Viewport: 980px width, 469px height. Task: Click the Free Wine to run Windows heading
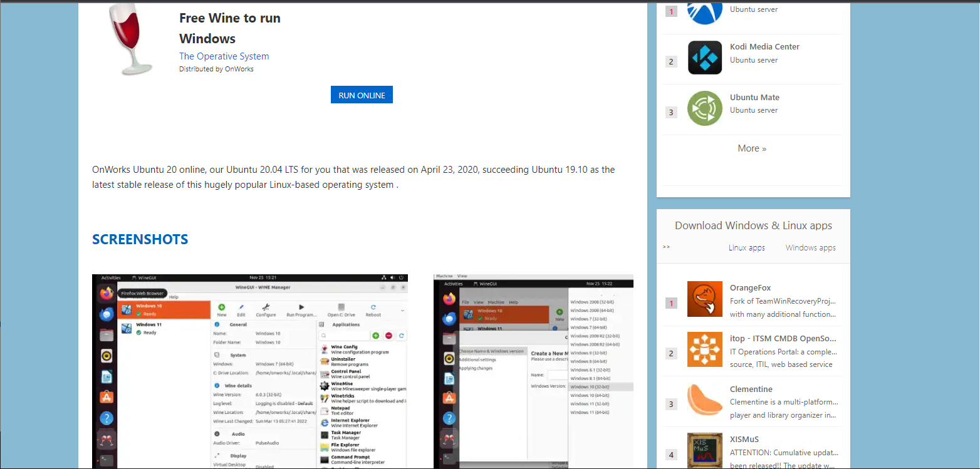[230, 28]
